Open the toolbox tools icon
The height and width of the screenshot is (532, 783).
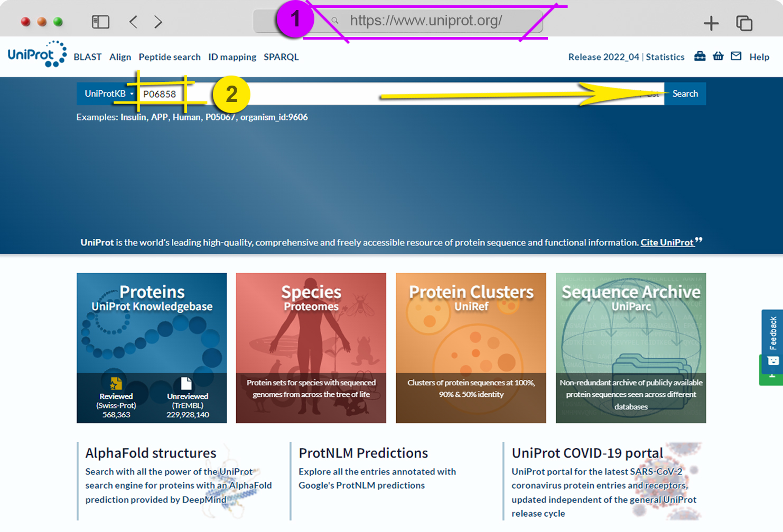tap(700, 56)
